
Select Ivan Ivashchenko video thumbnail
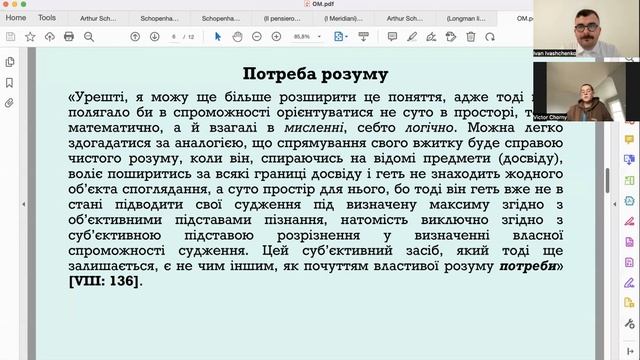point(587,29)
